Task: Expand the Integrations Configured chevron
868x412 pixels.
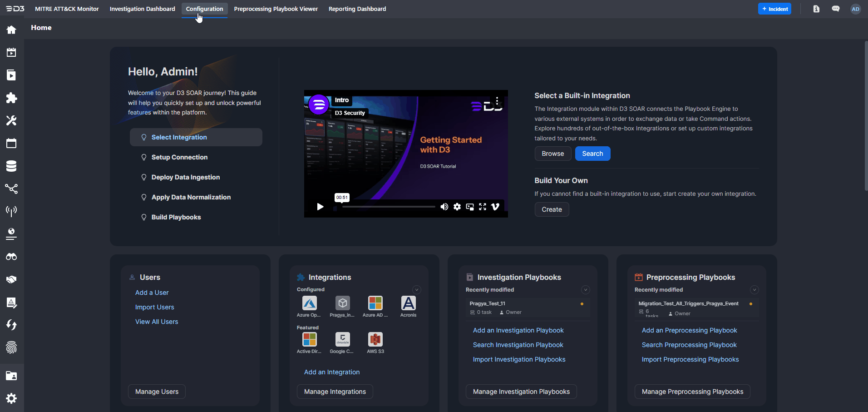Action: pyautogui.click(x=416, y=290)
